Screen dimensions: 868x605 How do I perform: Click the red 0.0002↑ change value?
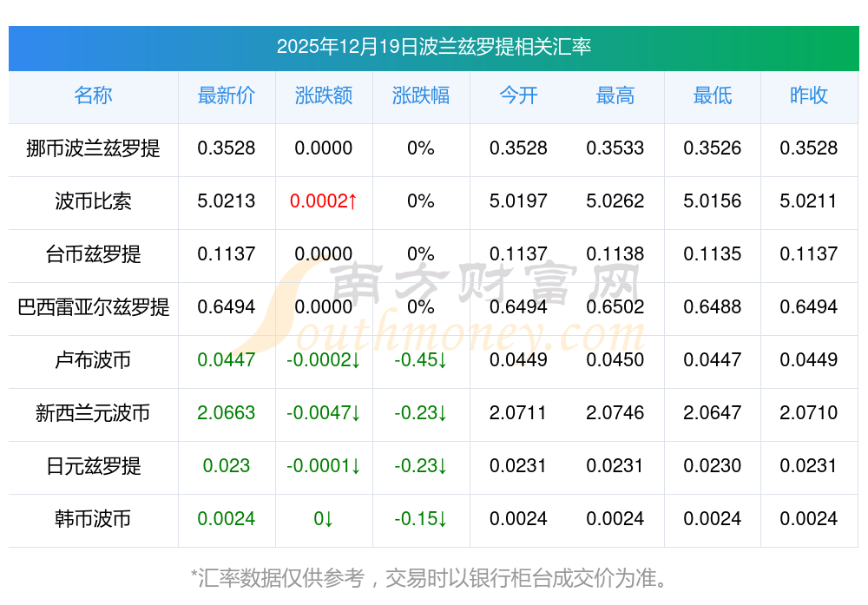pyautogui.click(x=323, y=201)
